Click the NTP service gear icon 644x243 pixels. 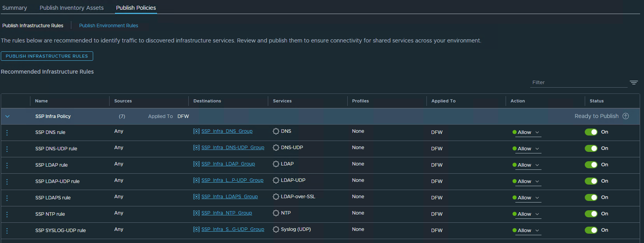[276, 213]
